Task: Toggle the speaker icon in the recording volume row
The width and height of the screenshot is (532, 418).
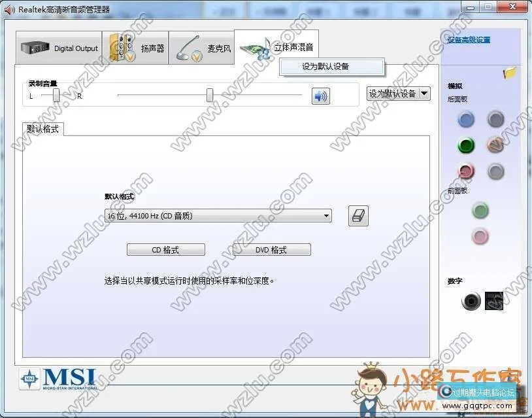Action: coord(320,96)
